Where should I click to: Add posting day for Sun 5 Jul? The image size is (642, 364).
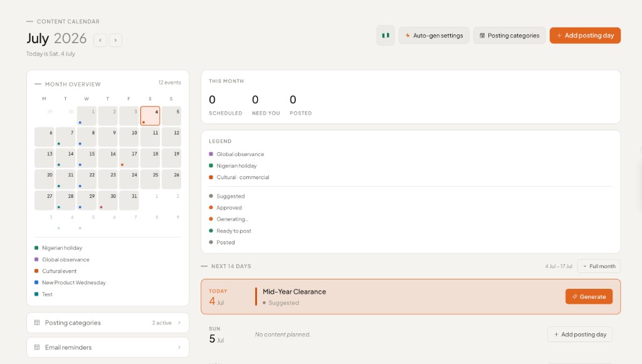pyautogui.click(x=580, y=334)
